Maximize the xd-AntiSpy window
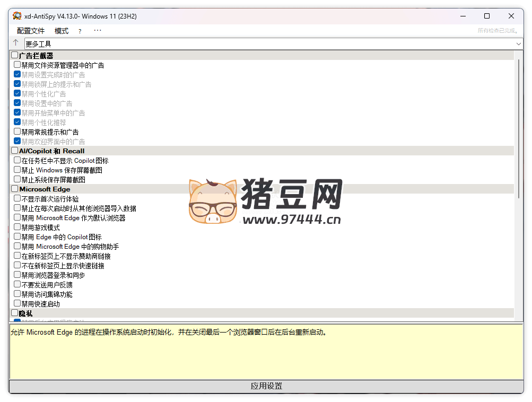532x402 pixels. coord(487,16)
